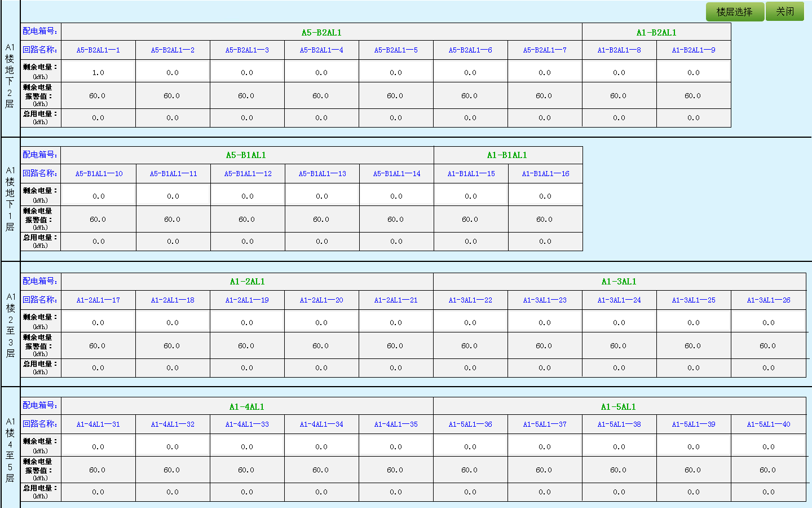Select circuit A1-2AL1—19
This screenshot has width=812, height=508.
point(247,300)
